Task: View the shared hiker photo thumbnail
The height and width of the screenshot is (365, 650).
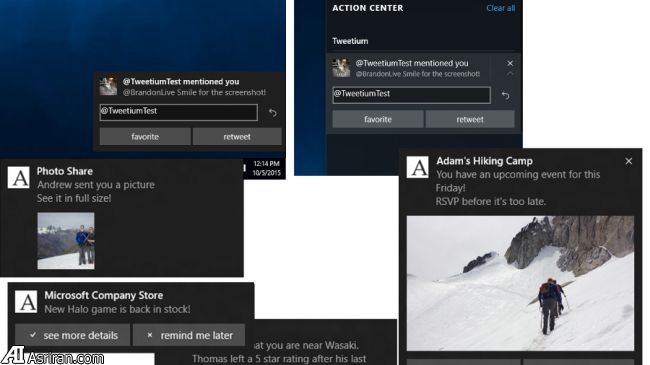Action: pyautogui.click(x=66, y=241)
